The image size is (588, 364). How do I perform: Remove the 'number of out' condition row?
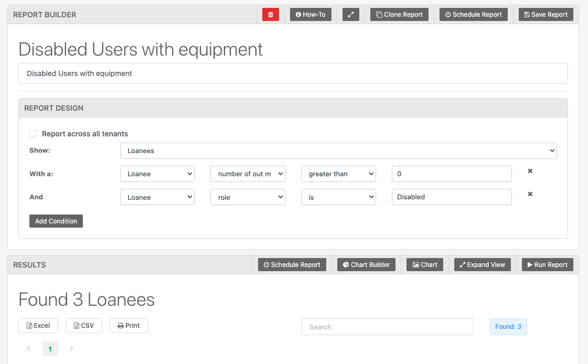click(530, 170)
